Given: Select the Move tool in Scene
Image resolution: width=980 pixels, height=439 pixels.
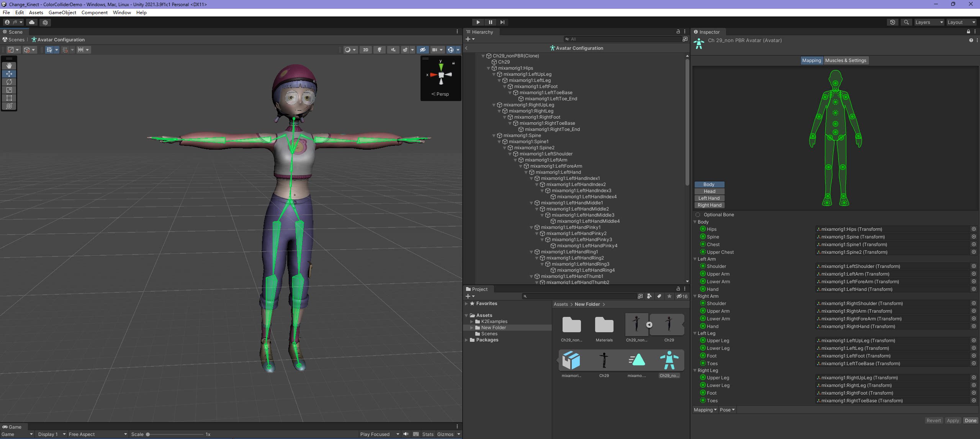Looking at the screenshot, I should (x=9, y=74).
